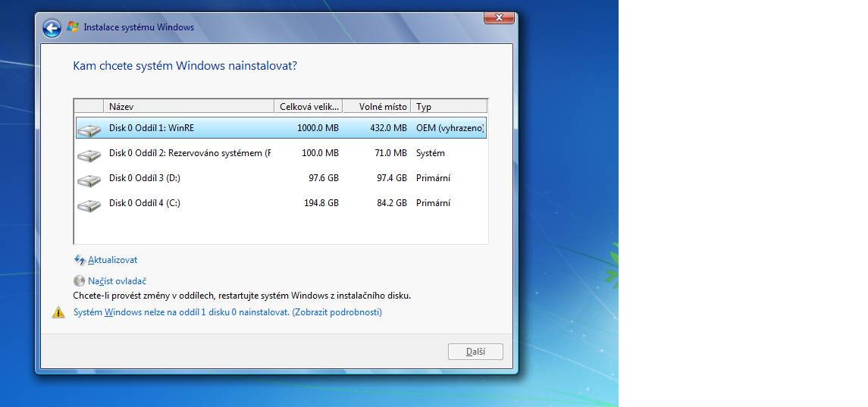Click the 432.0 MB free space cell

coord(389,128)
